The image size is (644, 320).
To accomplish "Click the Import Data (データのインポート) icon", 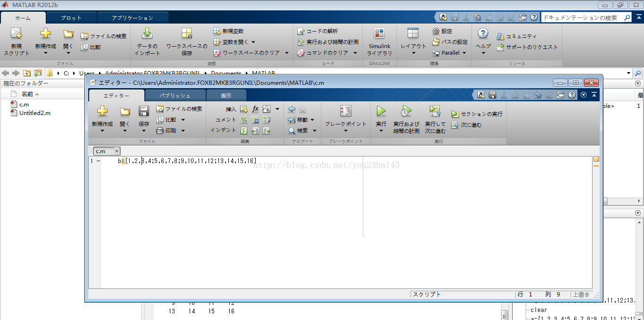I will [x=147, y=33].
